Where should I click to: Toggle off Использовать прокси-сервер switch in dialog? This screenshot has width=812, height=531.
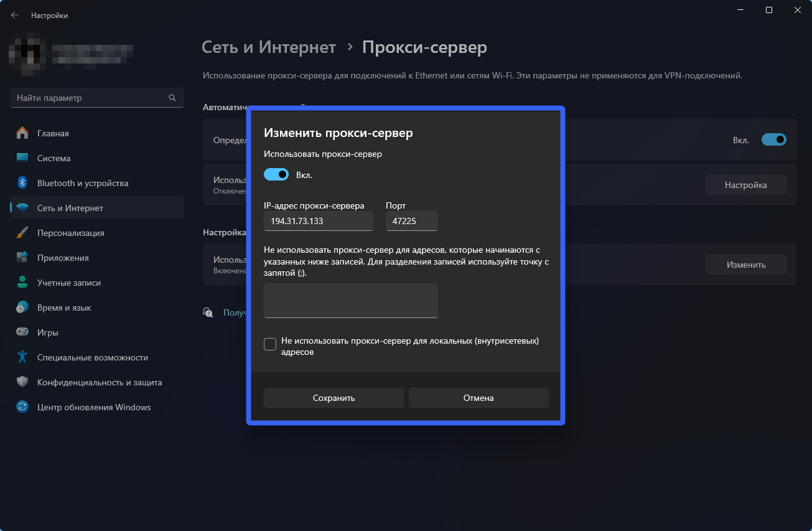pos(276,175)
